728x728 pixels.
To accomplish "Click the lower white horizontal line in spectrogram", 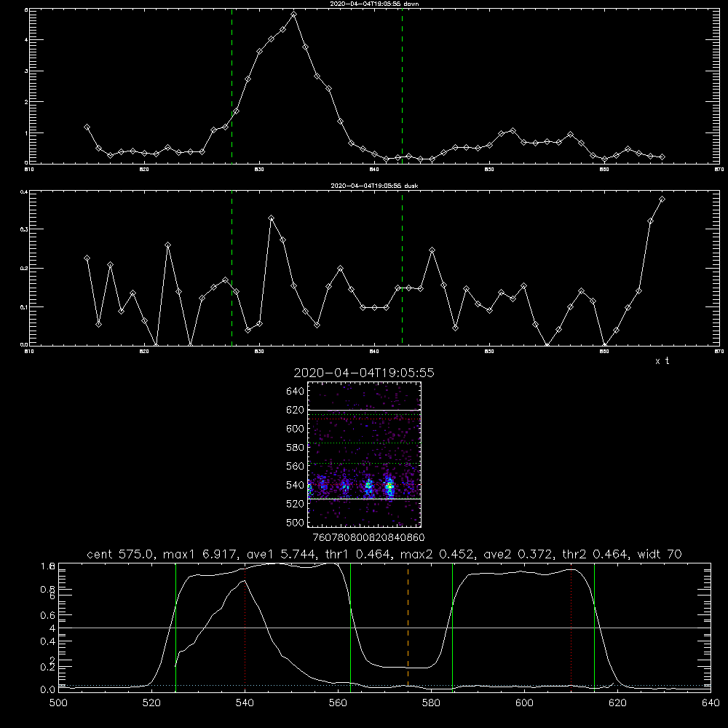I will [365, 499].
